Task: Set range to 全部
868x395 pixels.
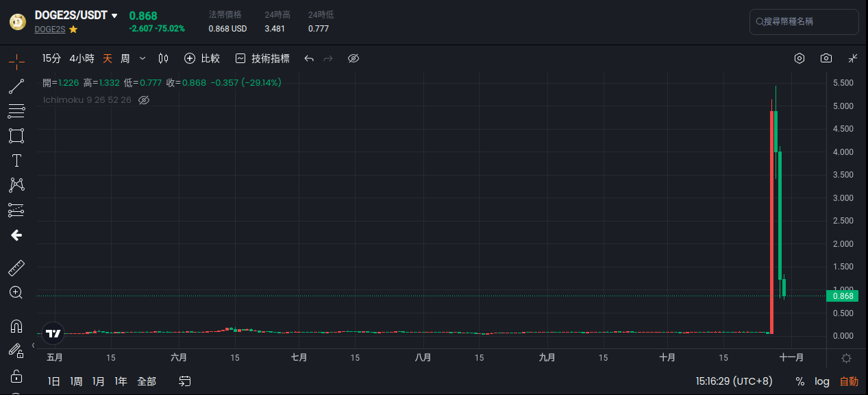Action: point(147,381)
